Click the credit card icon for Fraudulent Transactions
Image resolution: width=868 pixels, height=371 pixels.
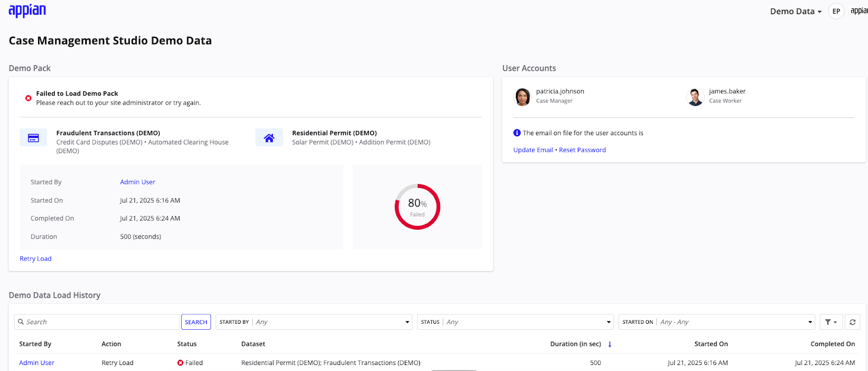click(x=33, y=138)
